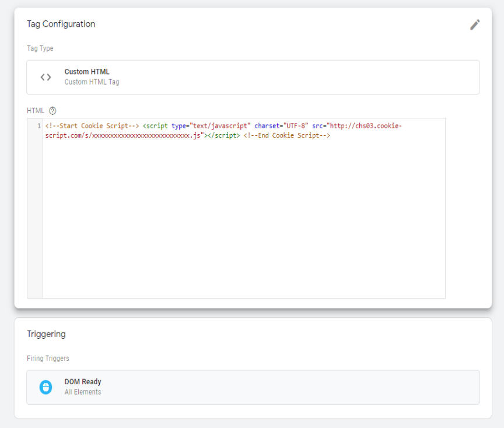Click the charset="UTF-8" attribute in the code
504x428 pixels.
pos(281,125)
